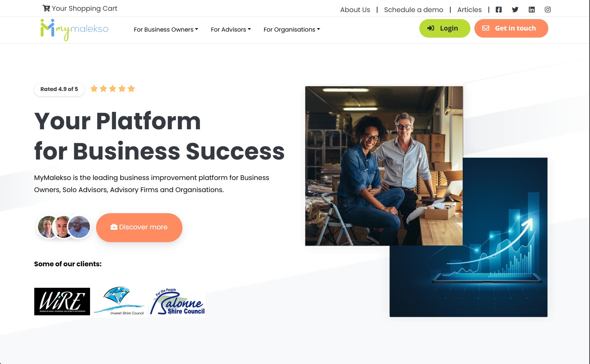Click the Discover more button
The image size is (590, 364).
(139, 227)
